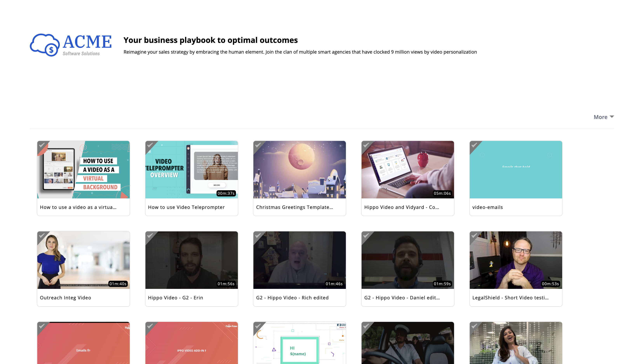
Task: Click the 00m:53s duration badge
Action: 550,284
